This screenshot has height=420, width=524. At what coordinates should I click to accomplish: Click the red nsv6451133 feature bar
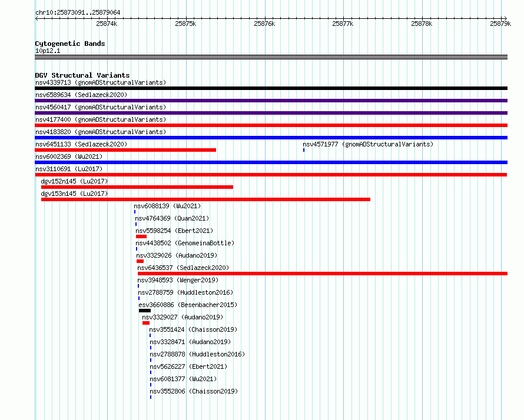(125, 150)
